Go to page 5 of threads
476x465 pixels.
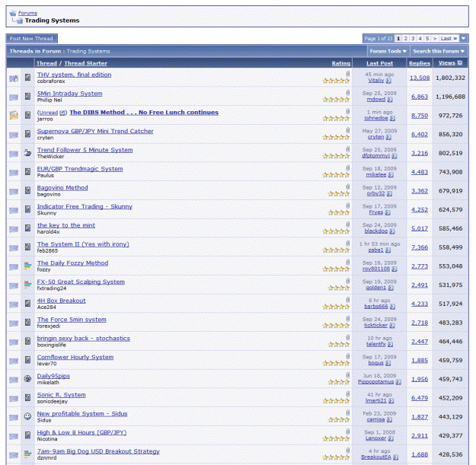pyautogui.click(x=427, y=39)
